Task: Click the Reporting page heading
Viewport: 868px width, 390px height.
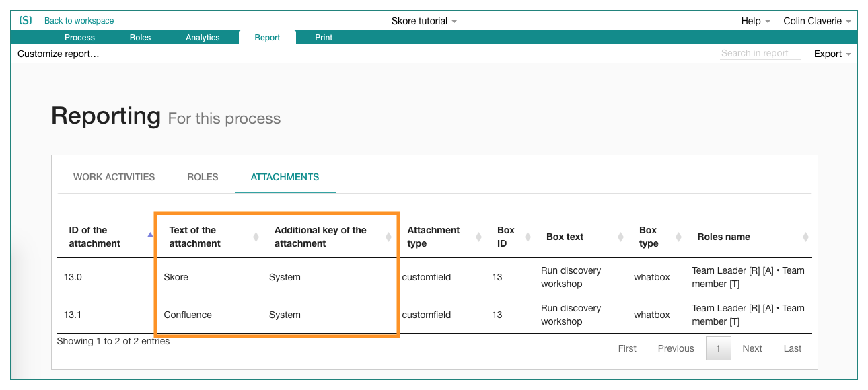Action: 106,116
